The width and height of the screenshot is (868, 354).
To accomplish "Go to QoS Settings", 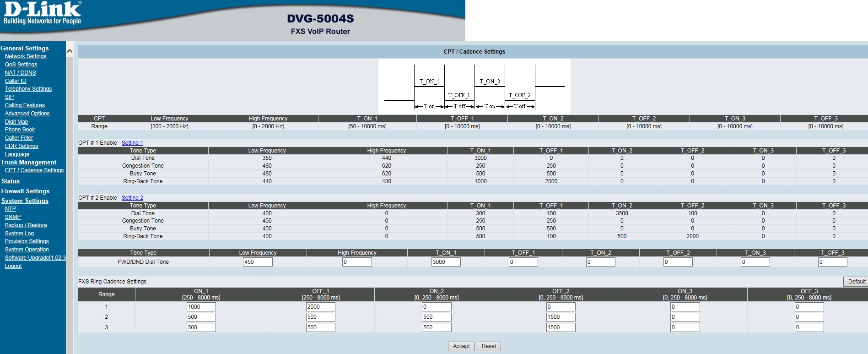I will click(21, 65).
